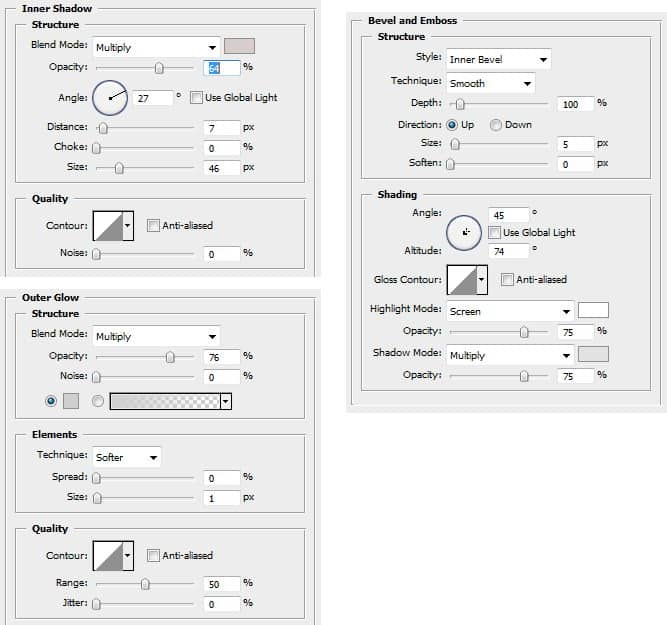
Task: Click the Inner Shadow Distance field
Action: click(x=222, y=128)
